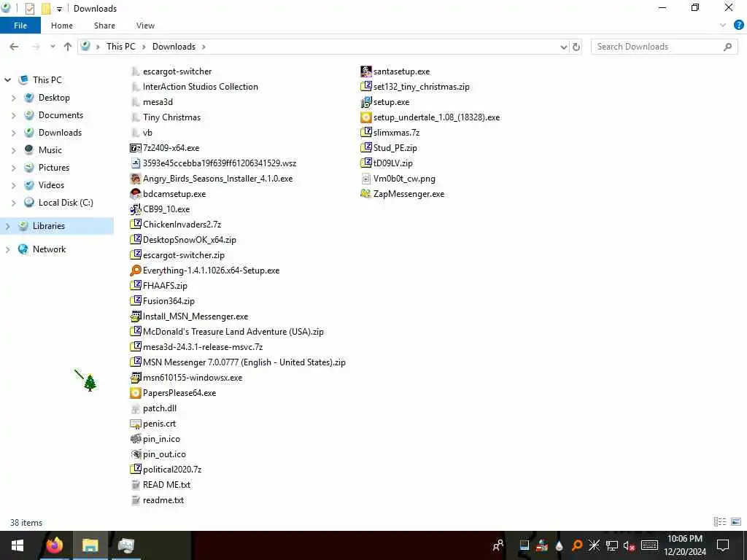This screenshot has height=560, width=747.
Task: Open the Share ribbon tab
Action: pyautogui.click(x=104, y=26)
